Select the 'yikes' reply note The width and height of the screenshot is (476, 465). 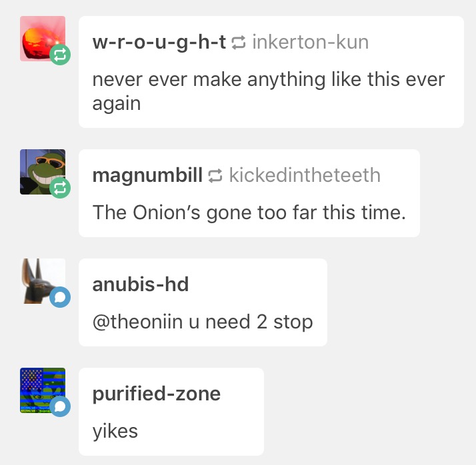pos(115,431)
